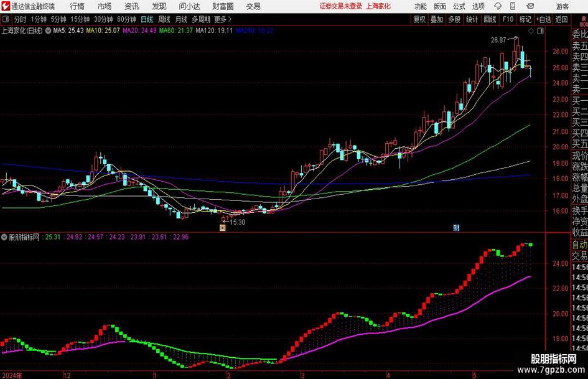
Task: Expand the 更多 period options
Action: 223,19
